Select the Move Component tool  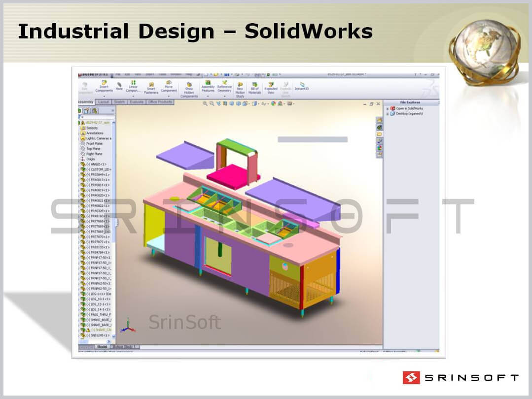point(169,87)
